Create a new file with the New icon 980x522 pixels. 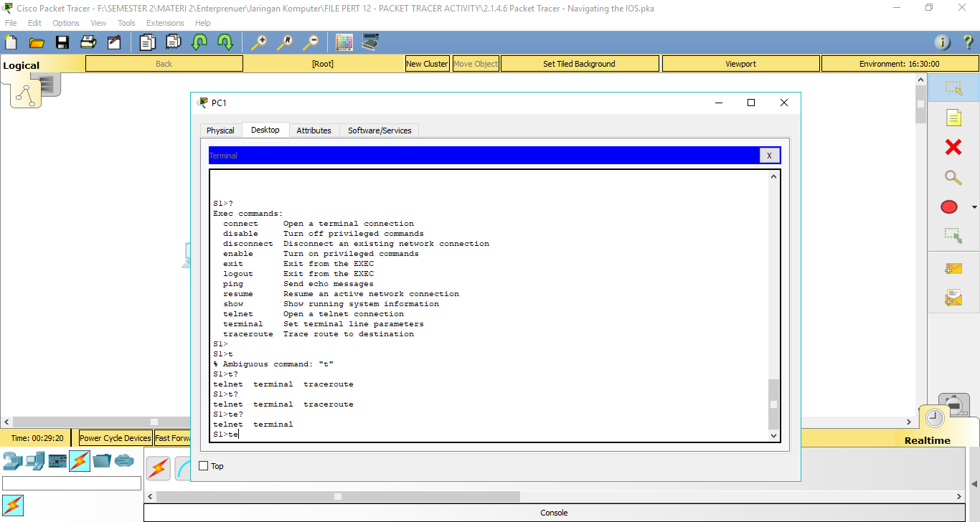point(11,42)
